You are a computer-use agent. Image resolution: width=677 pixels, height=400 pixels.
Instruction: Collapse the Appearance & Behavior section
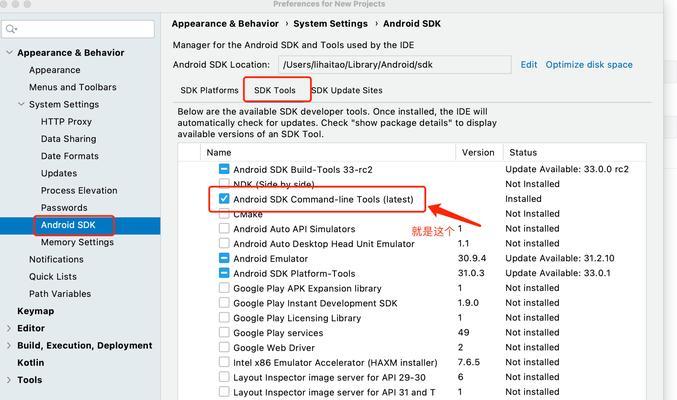[9, 52]
